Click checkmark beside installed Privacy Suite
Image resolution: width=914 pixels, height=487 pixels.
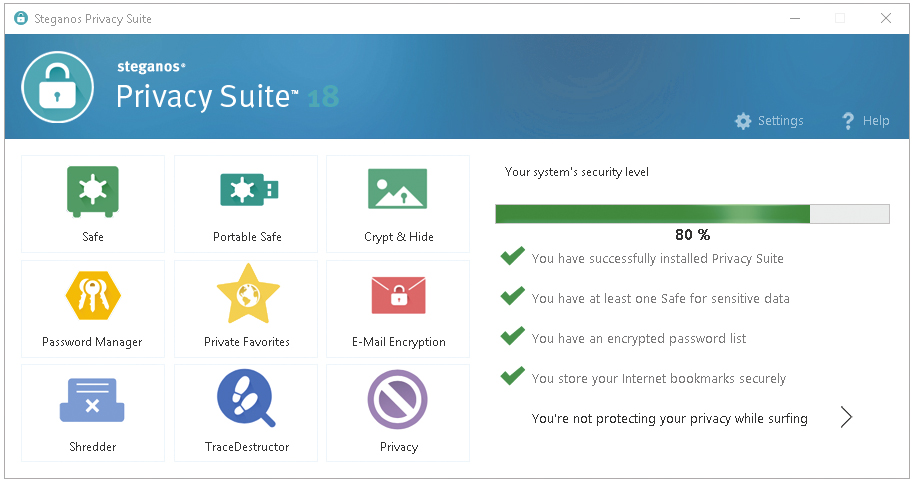512,255
